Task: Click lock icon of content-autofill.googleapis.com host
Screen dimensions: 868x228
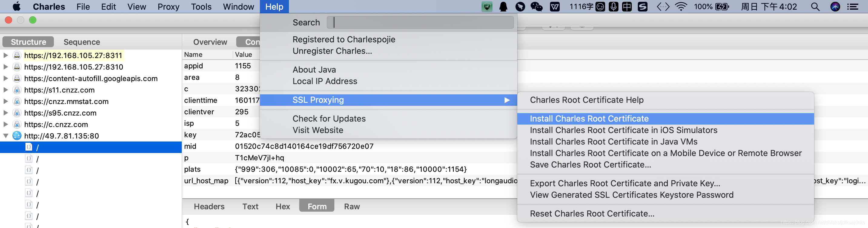Action: point(17,78)
